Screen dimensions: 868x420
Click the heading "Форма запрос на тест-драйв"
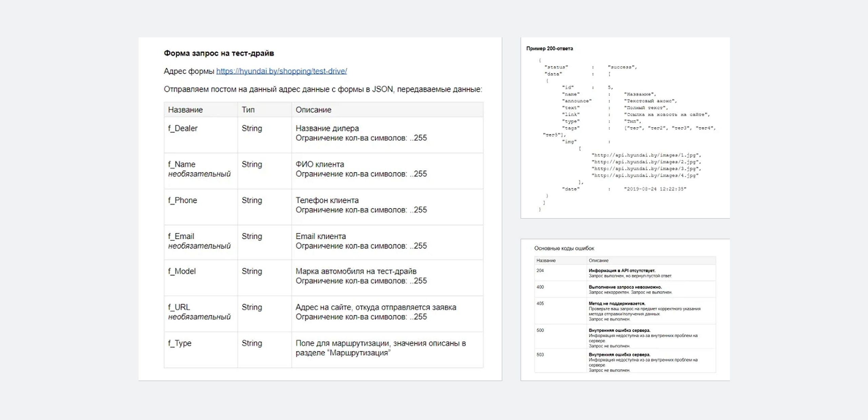pos(219,53)
